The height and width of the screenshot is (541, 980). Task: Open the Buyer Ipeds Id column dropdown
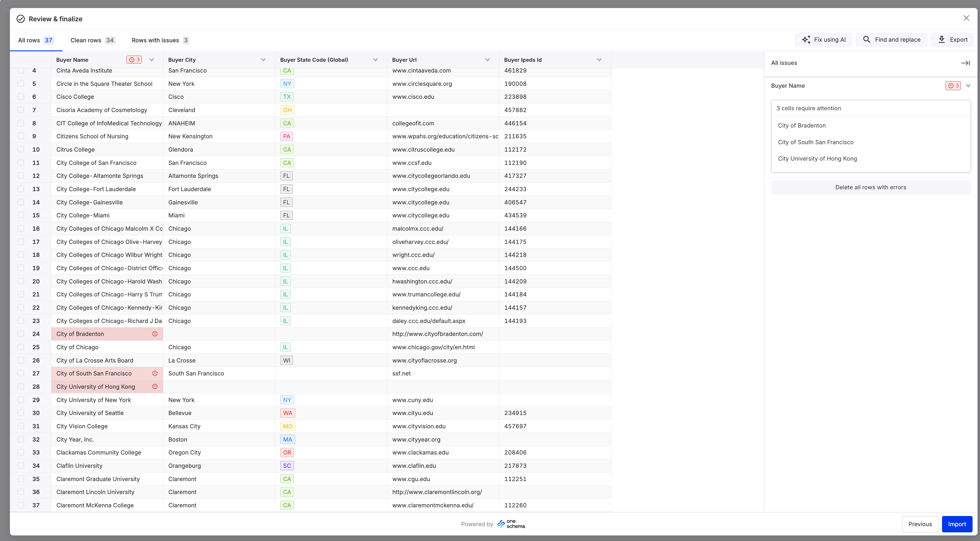click(599, 60)
